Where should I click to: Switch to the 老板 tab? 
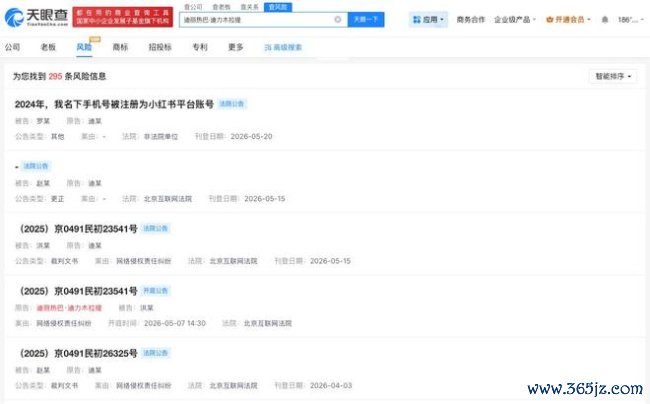pyautogui.click(x=48, y=47)
